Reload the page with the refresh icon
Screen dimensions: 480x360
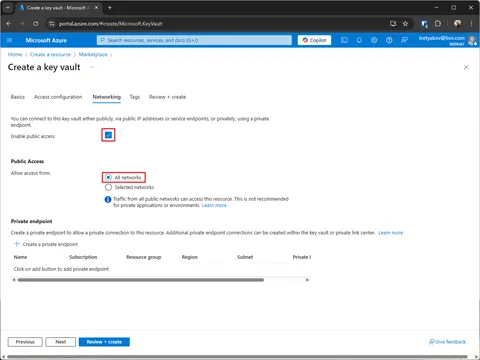[35, 24]
